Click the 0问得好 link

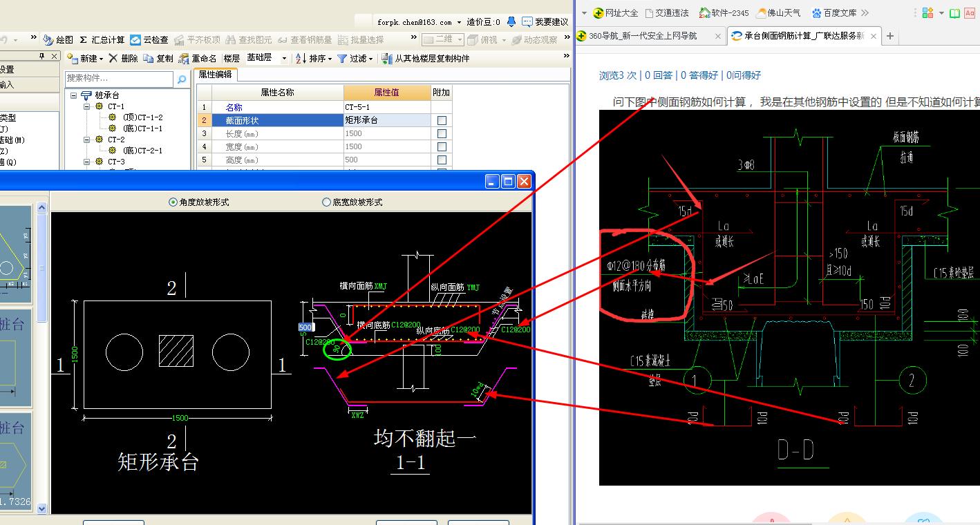(x=743, y=75)
